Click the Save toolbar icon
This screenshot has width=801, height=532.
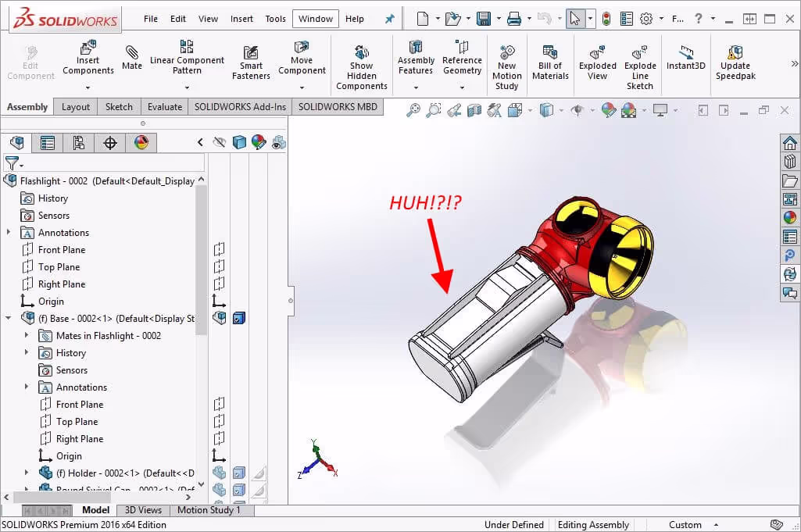tap(483, 19)
